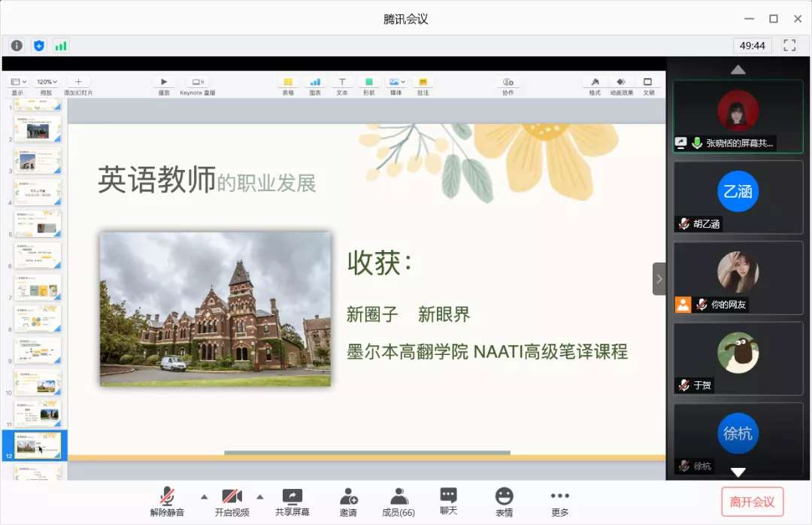Click 共享屏幕 share screen icon

point(292,502)
